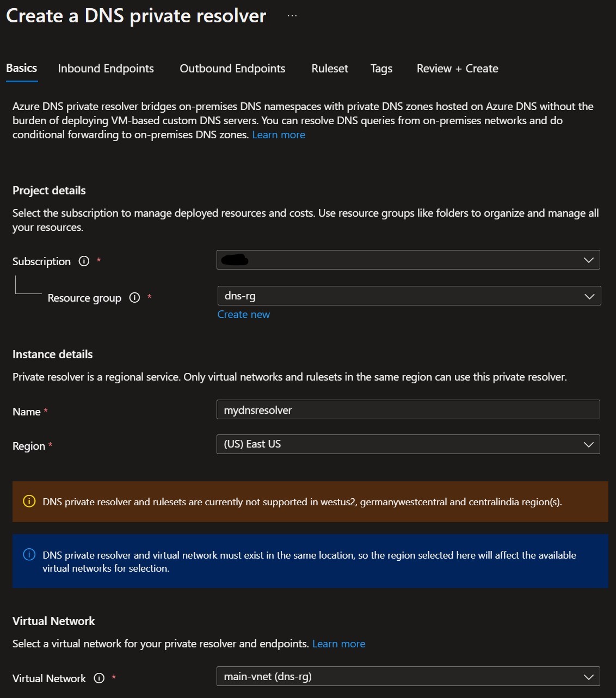Open the Review + Create tab

click(457, 68)
